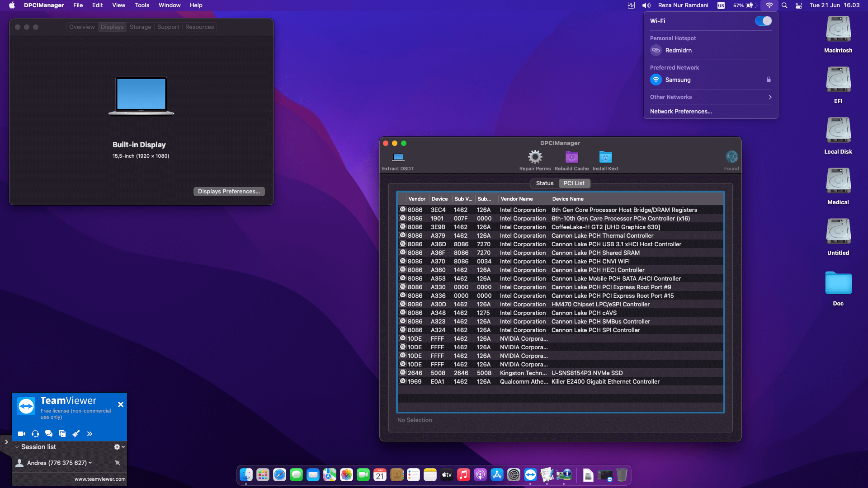This screenshot has height=488, width=868.
Task: Open the Macintosh drive on the desktop
Action: 838,30
